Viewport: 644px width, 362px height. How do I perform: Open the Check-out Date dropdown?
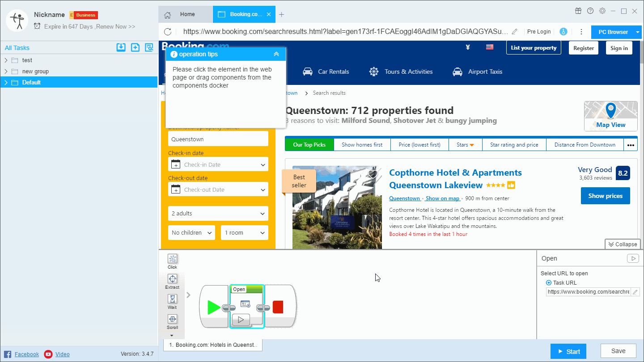click(x=218, y=189)
